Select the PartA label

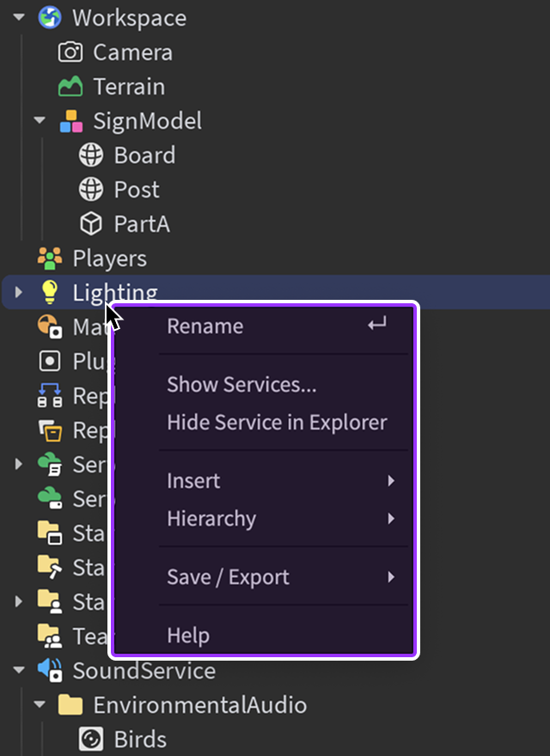[x=142, y=223]
